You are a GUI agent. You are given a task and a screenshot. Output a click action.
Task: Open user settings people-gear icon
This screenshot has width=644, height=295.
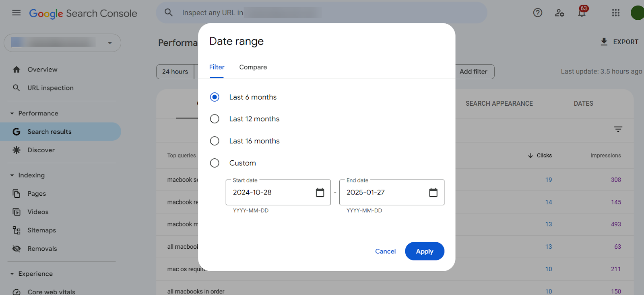click(559, 13)
